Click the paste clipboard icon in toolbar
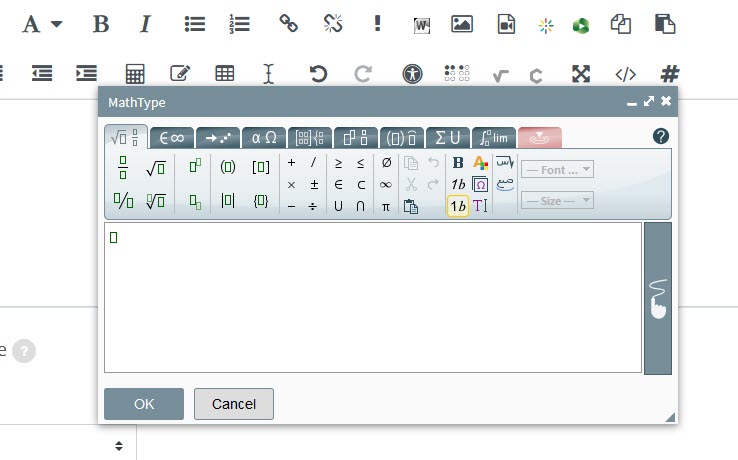The image size is (738, 460). 665,24
